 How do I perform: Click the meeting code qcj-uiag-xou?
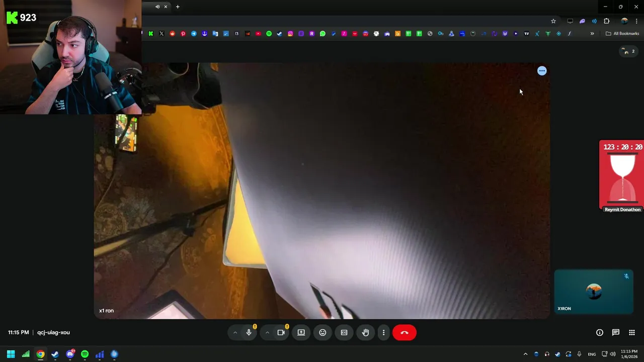tap(53, 332)
